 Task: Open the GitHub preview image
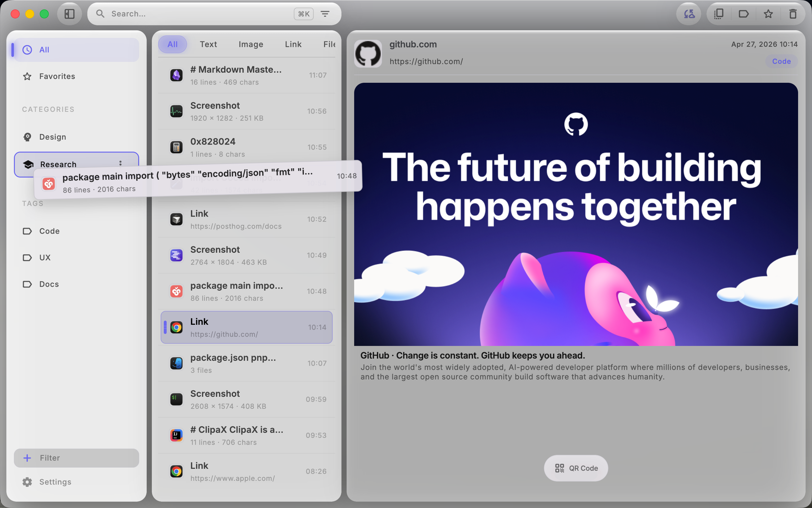click(575, 215)
